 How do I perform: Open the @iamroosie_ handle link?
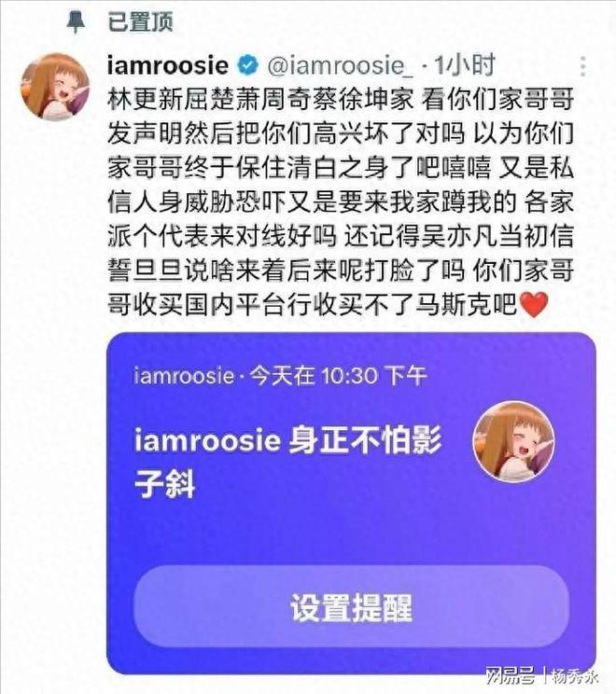point(341,66)
